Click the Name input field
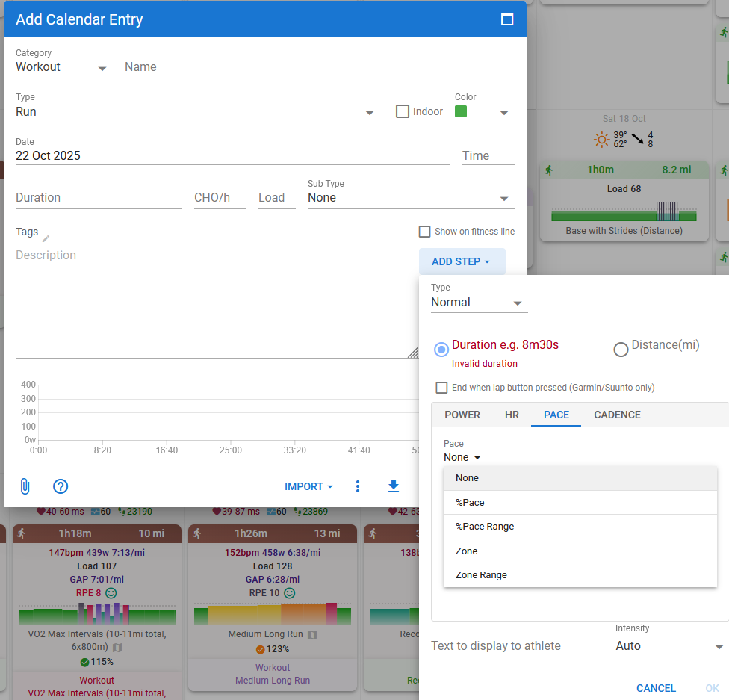This screenshot has width=729, height=700. [319, 67]
